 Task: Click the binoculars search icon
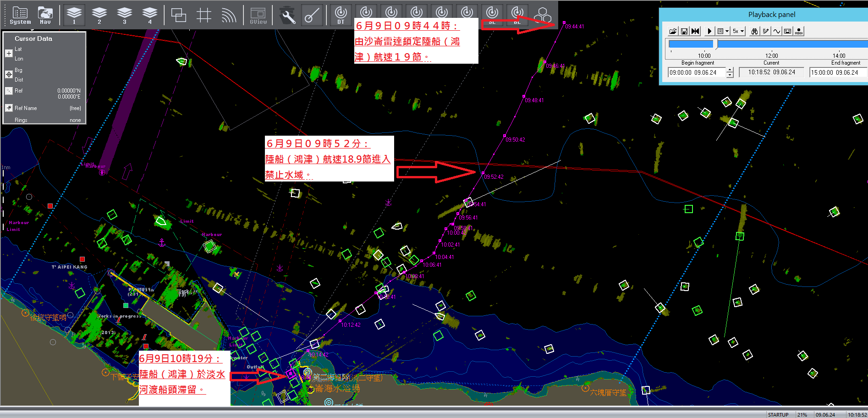(754, 31)
